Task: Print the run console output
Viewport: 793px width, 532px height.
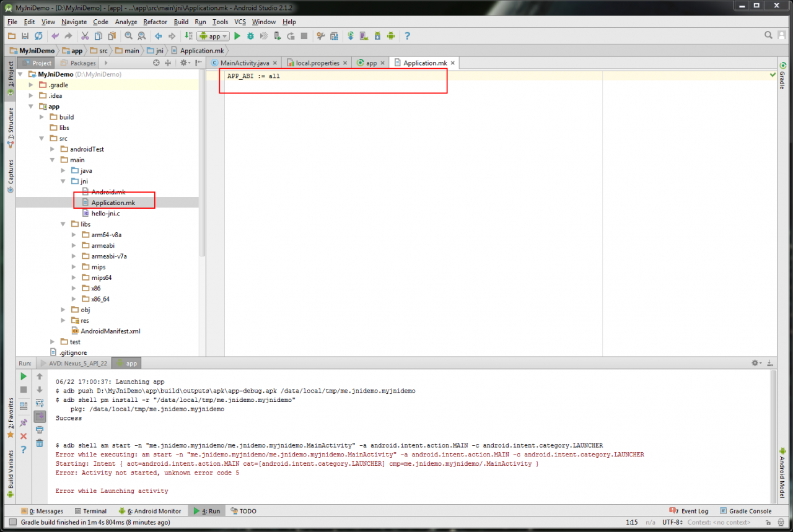Action: coord(40,429)
